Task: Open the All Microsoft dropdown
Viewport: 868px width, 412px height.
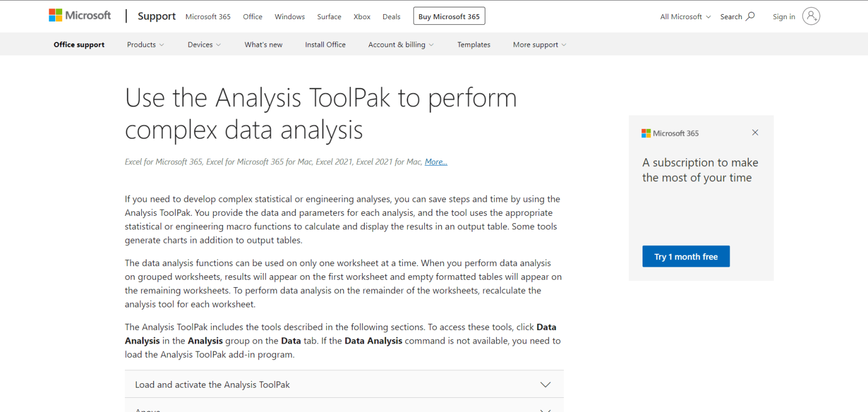Action: coord(684,16)
